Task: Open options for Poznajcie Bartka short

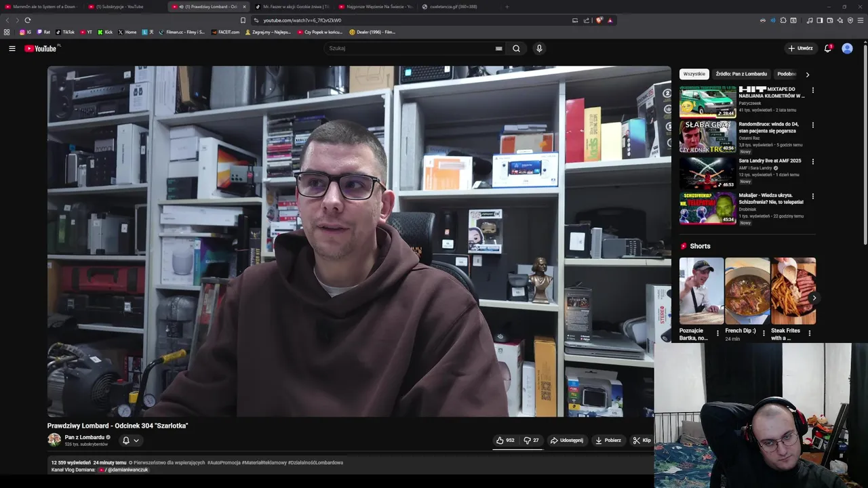Action: 717,333
